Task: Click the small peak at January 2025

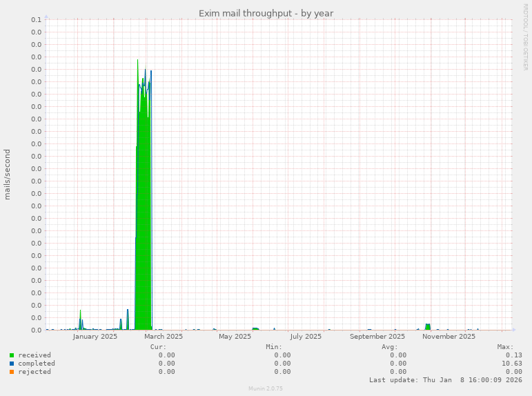Action: pos(81,320)
